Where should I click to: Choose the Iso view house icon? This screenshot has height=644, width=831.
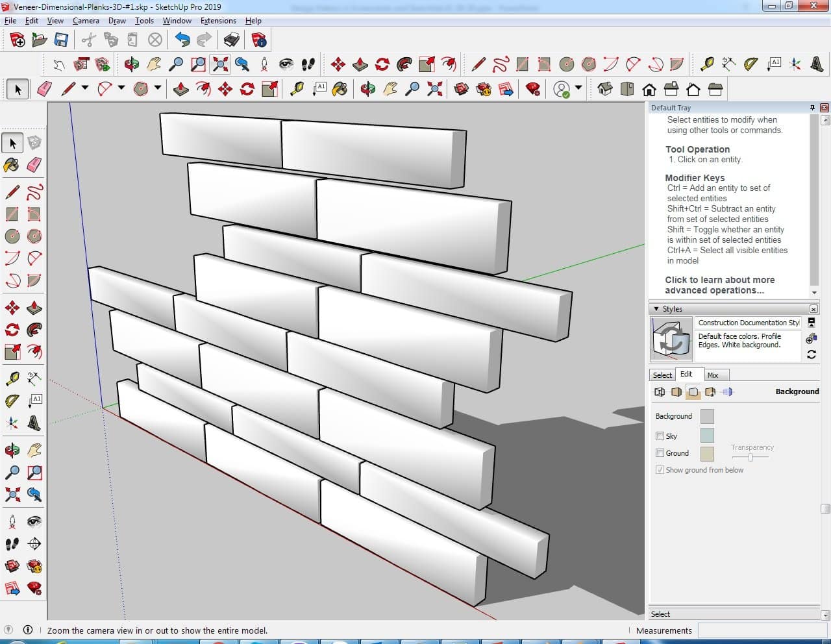605,89
